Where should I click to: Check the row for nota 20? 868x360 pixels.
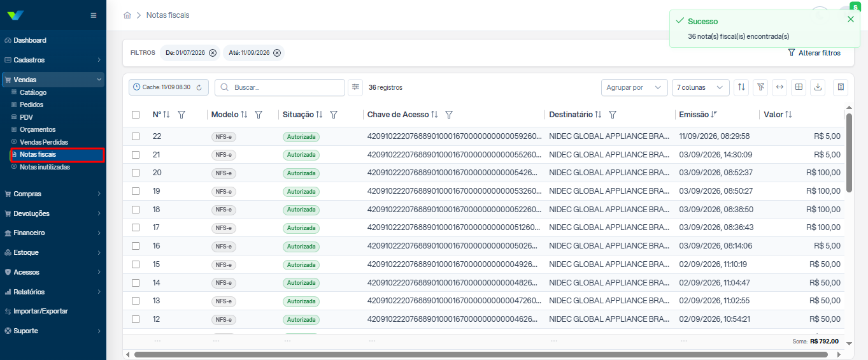[136, 173]
